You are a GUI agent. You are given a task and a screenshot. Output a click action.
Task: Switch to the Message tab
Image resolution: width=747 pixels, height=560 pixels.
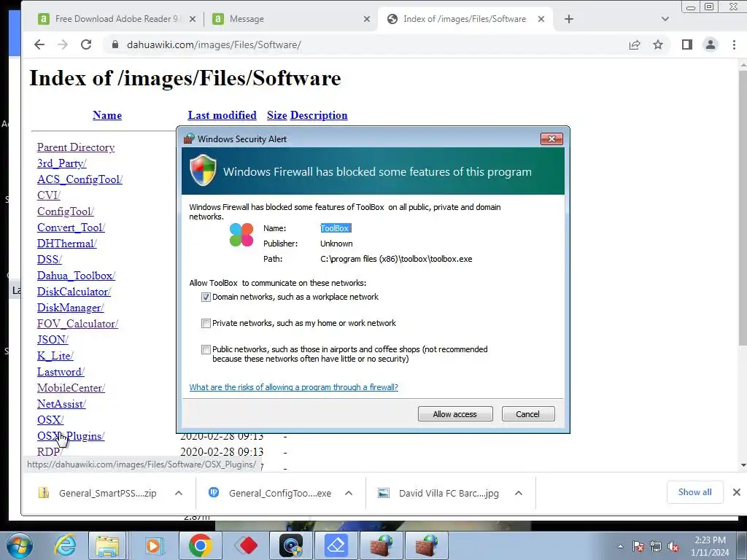pyautogui.click(x=290, y=19)
